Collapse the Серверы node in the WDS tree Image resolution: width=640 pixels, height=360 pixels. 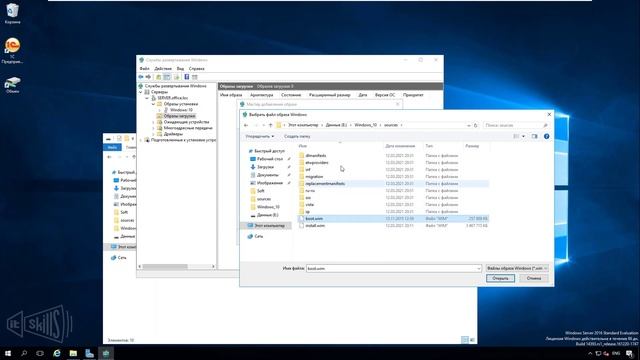point(141,92)
